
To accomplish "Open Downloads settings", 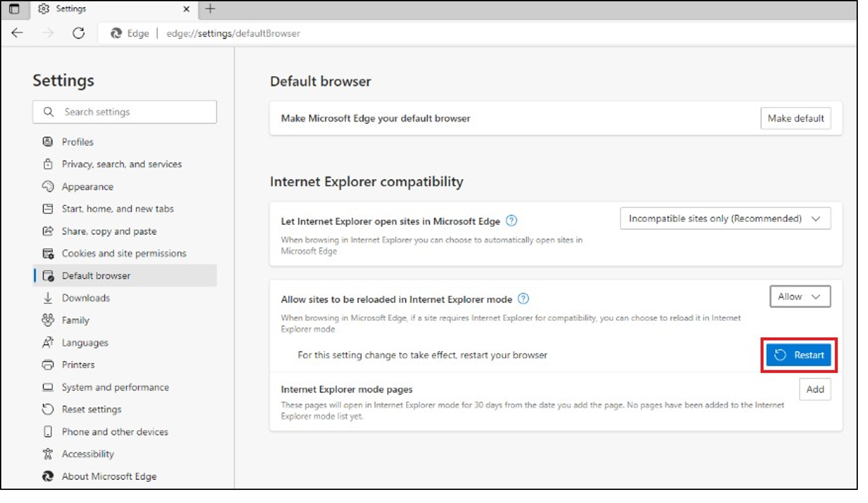I will click(x=125, y=298).
